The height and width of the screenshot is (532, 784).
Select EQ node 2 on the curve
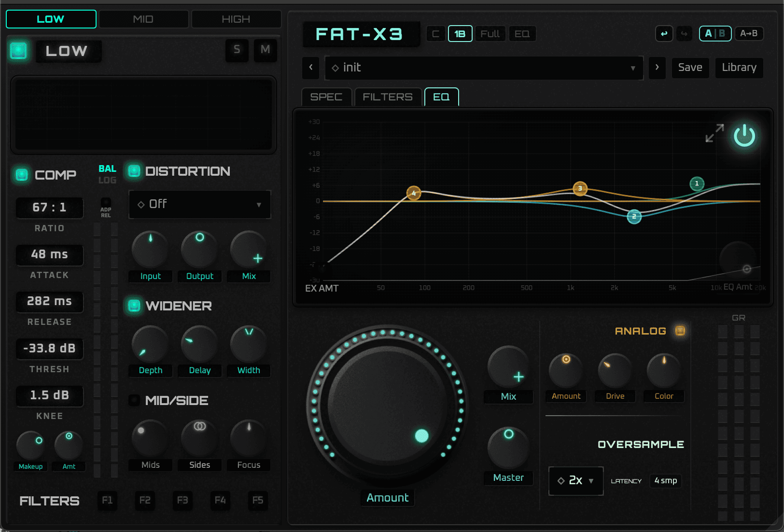(x=634, y=217)
